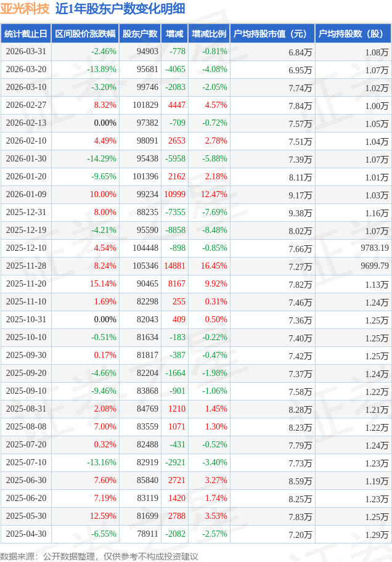This screenshot has height=562, width=392.
Task: Click the 户均持股市值（元） column header
Action: click(x=271, y=34)
